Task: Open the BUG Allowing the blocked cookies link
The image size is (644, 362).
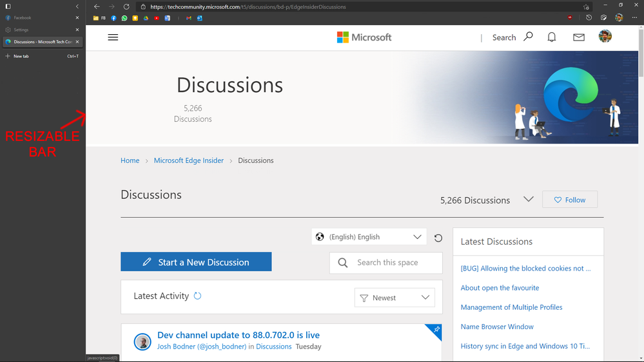Action: (525, 269)
